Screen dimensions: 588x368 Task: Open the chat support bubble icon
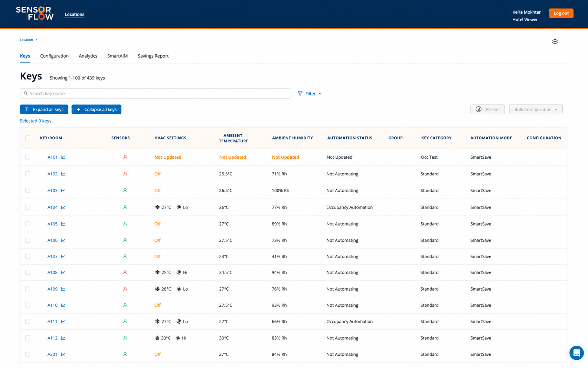click(576, 353)
